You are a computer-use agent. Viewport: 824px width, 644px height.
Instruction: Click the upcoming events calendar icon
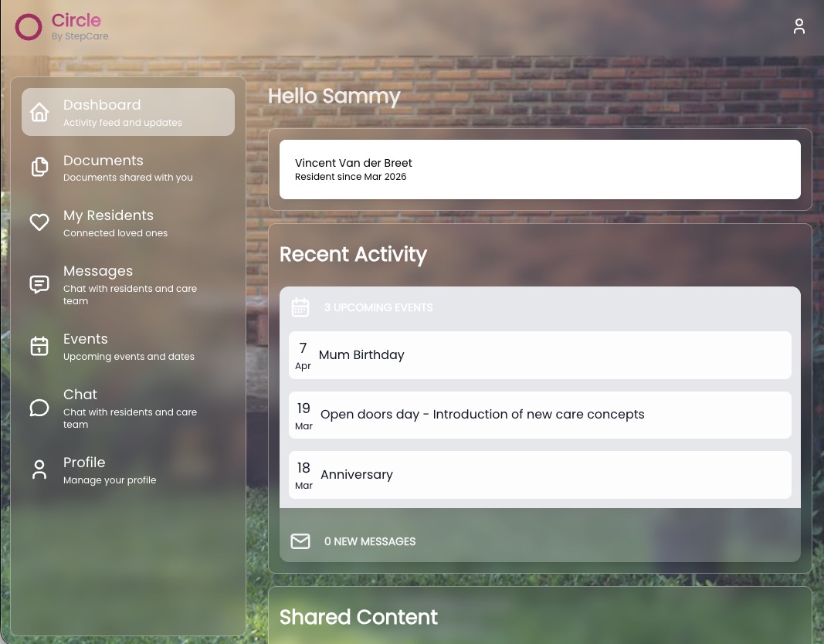(300, 307)
